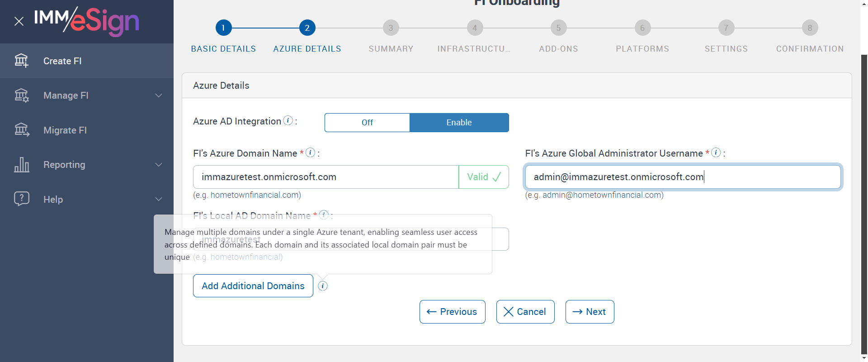Focus the FI's Azure Domain Name field

tap(326, 177)
